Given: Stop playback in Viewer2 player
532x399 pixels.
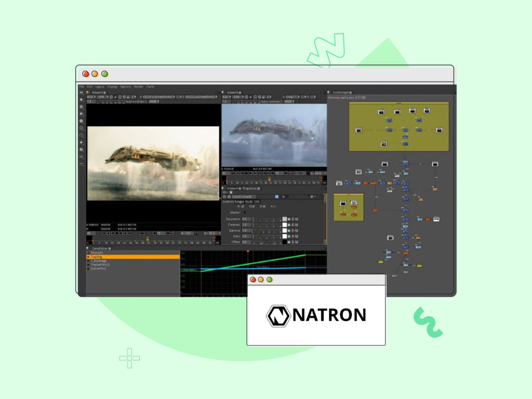Looking at the screenshot, I should (x=117, y=233).
